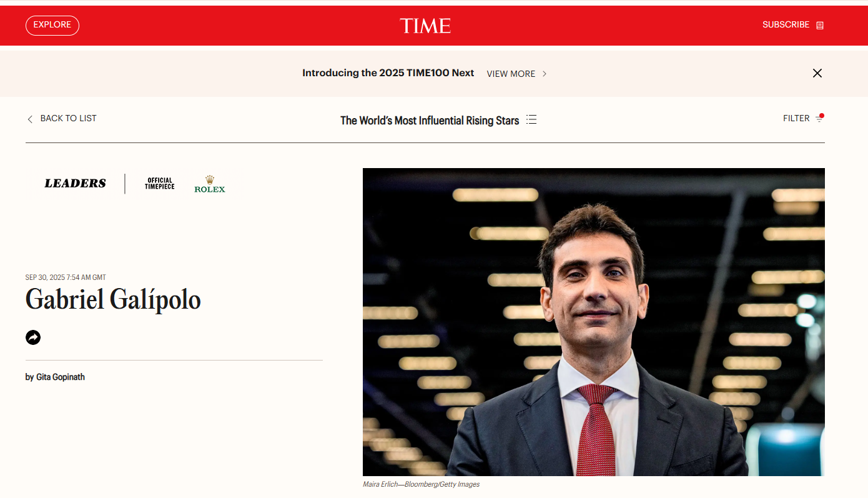Click the subscribe magazine icon
868x498 pixels.
coord(820,26)
